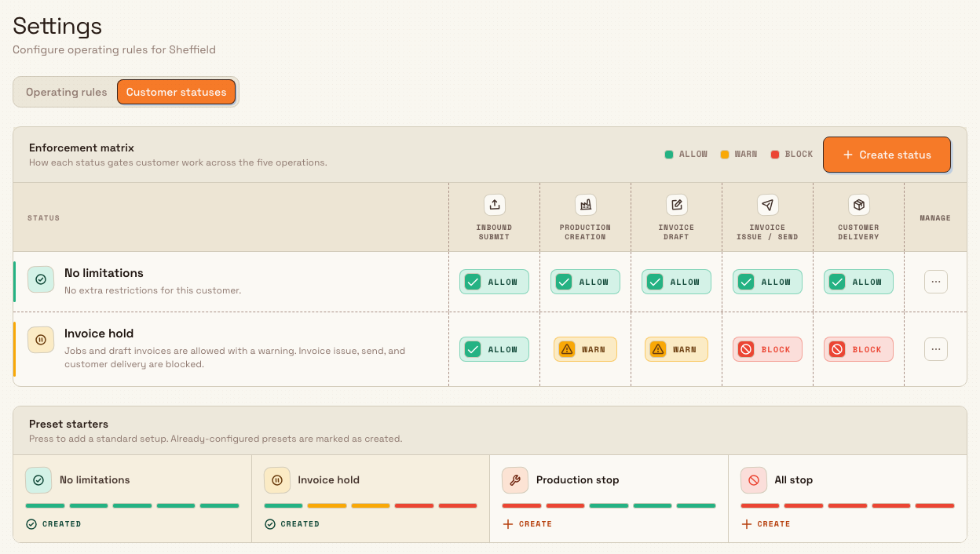Toggle No limitations Customer Delivery ALLOW chip
The height and width of the screenshot is (554, 980).
pyautogui.click(x=859, y=282)
